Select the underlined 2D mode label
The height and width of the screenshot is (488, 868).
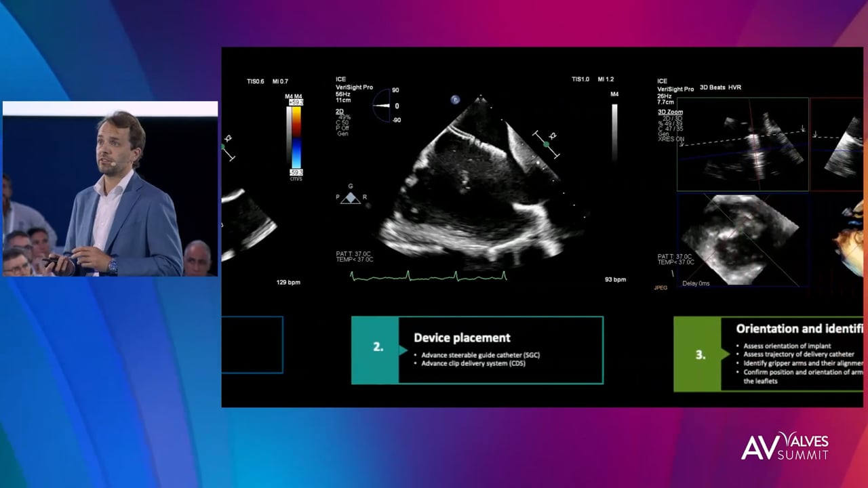(x=339, y=111)
